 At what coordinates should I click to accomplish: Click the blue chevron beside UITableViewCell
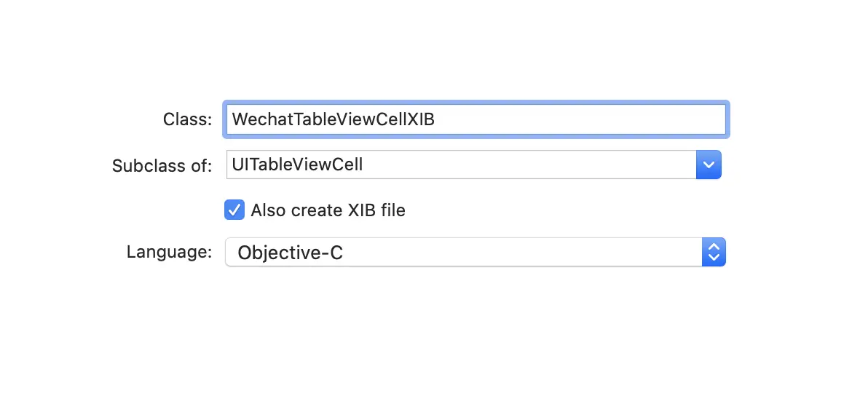point(709,165)
